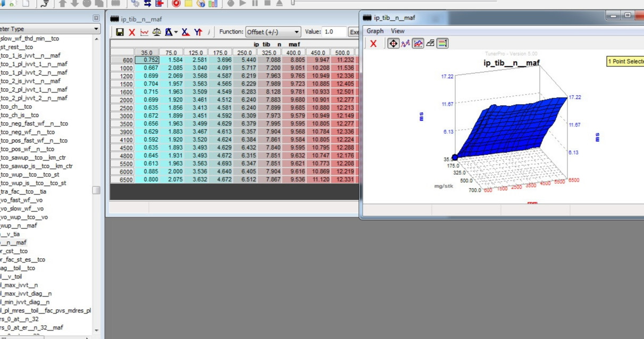Image resolution: width=644 pixels, height=339 pixels.
Task: Click the pause button in the main toolbar
Action: (255, 3)
